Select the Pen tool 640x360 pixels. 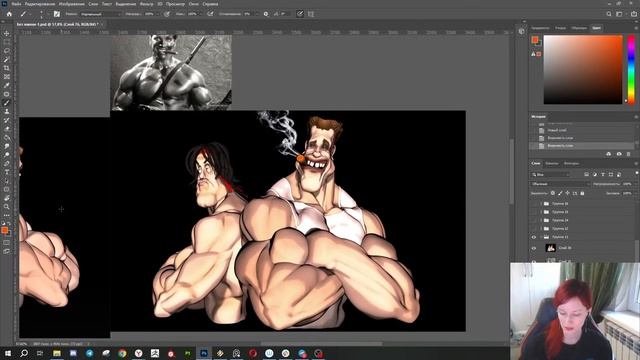(7, 163)
